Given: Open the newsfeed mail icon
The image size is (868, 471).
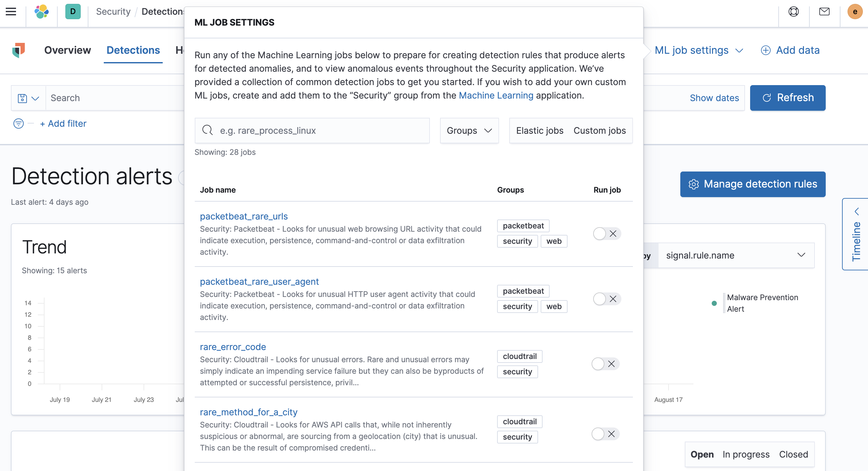Looking at the screenshot, I should pos(824,12).
